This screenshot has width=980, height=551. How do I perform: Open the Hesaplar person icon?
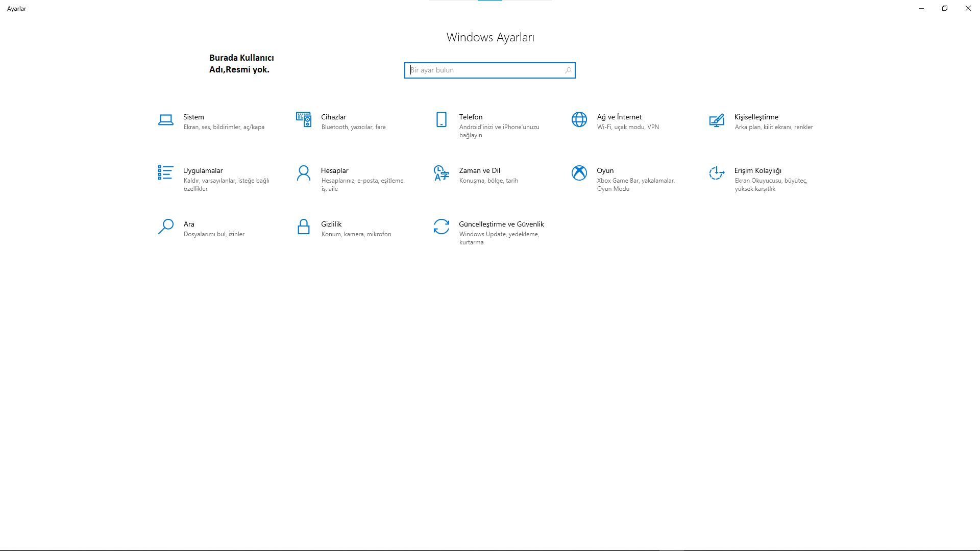(304, 173)
